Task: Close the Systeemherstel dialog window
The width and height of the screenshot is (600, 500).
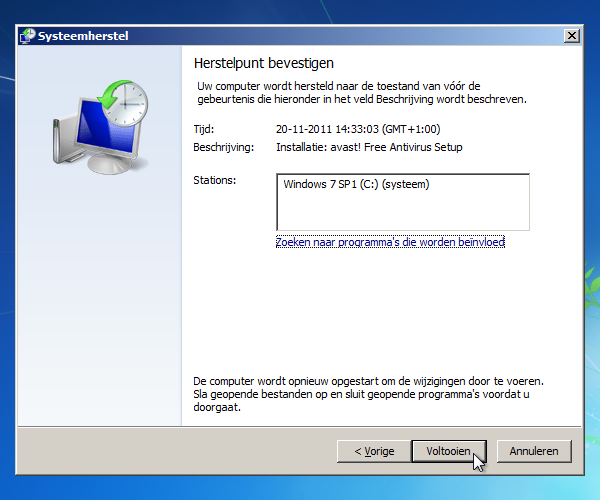Action: pos(572,36)
